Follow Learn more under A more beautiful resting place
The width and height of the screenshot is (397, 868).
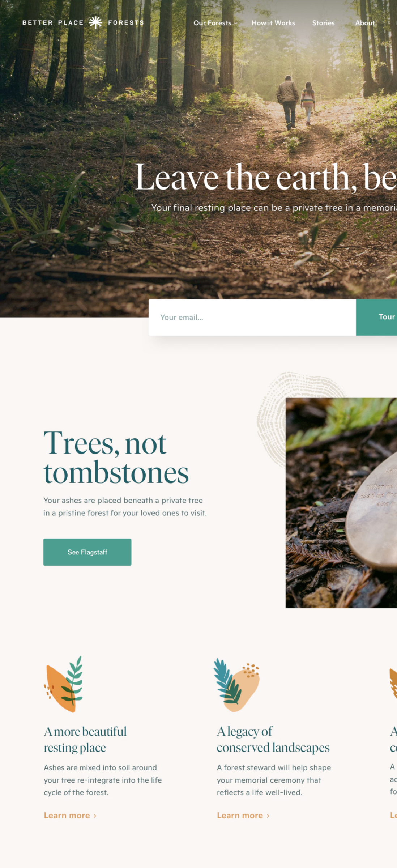point(67,816)
